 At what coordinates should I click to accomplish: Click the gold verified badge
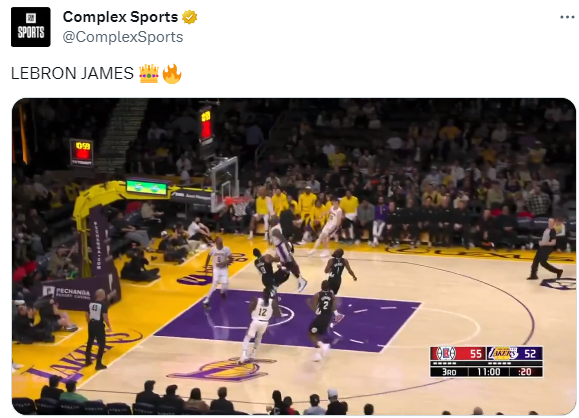point(189,17)
